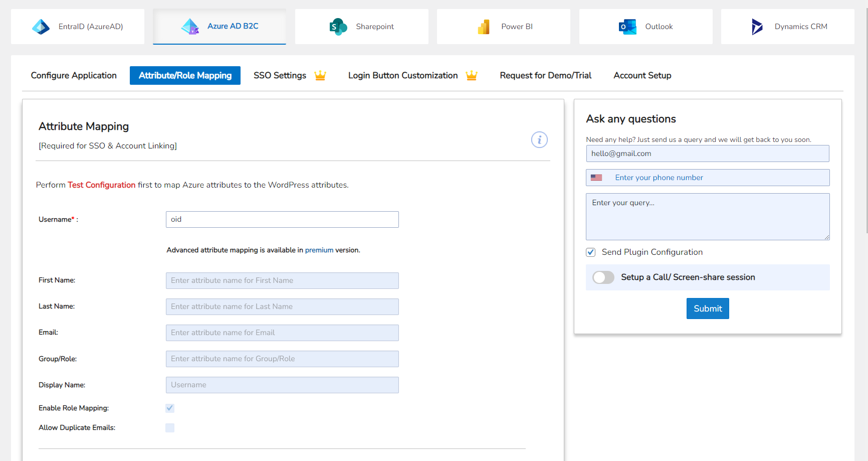
Task: Go to Request for Demo/Trial tab
Action: coord(545,75)
